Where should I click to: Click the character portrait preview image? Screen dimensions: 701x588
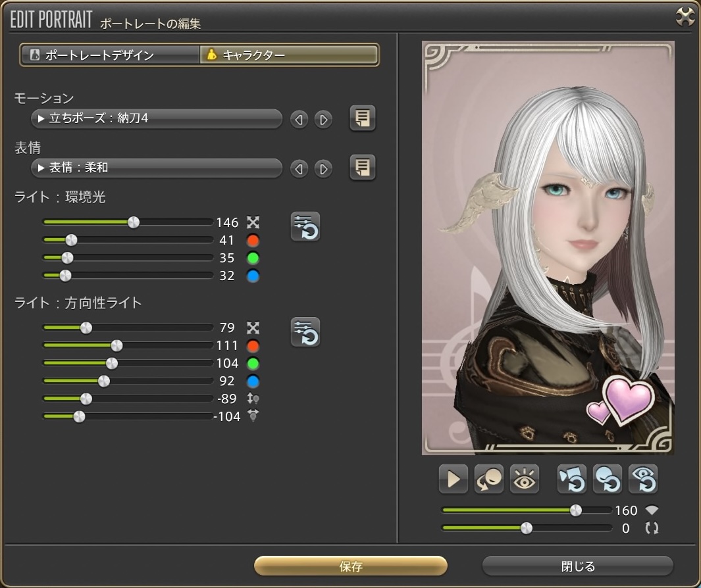tap(548, 249)
